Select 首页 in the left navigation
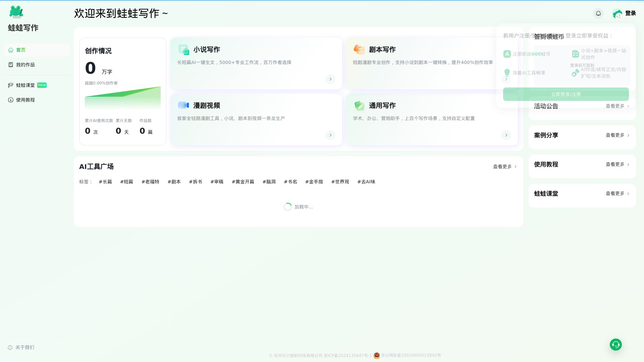The height and width of the screenshot is (362, 644). pos(21,50)
